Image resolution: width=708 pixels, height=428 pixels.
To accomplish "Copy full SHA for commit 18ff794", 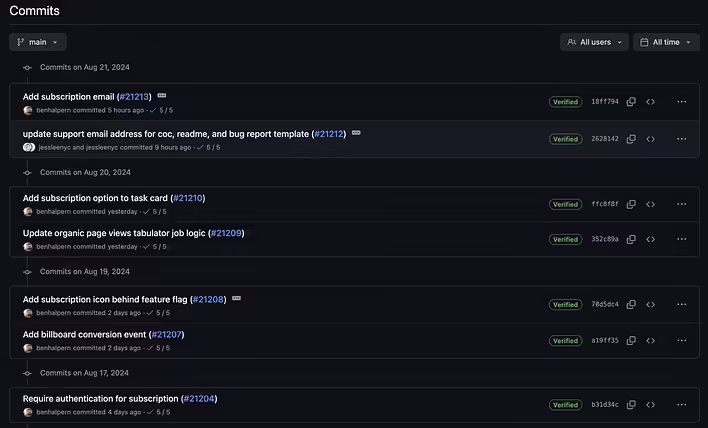I will point(631,102).
